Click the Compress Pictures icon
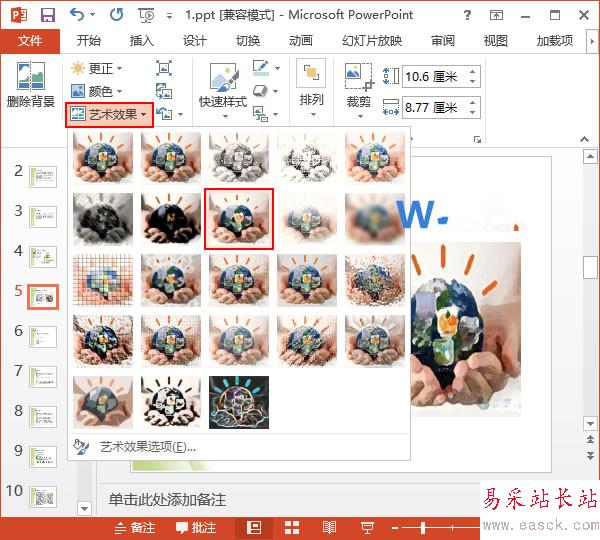 (x=164, y=69)
